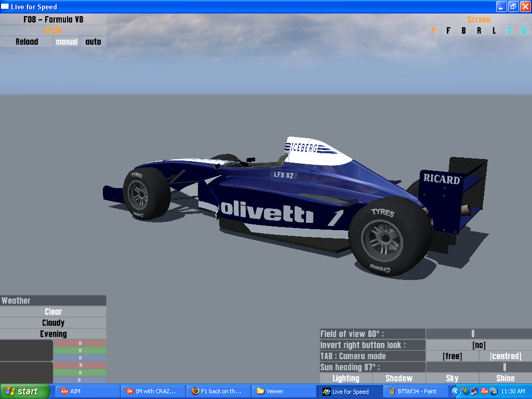Click the Paint brush-cup icon in taskbar
This screenshot has height=399, width=532.
pyautogui.click(x=392, y=391)
